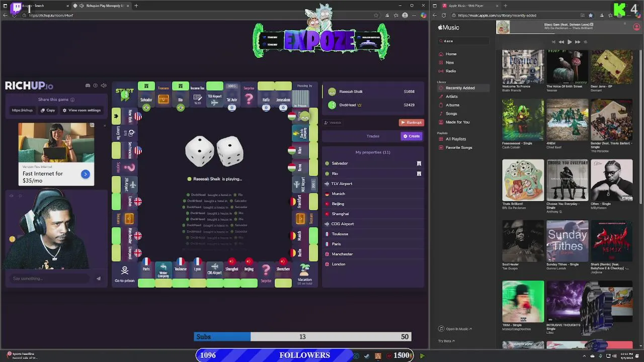Mute game sounds with the speaker icon
644x362 pixels.
coord(104,85)
